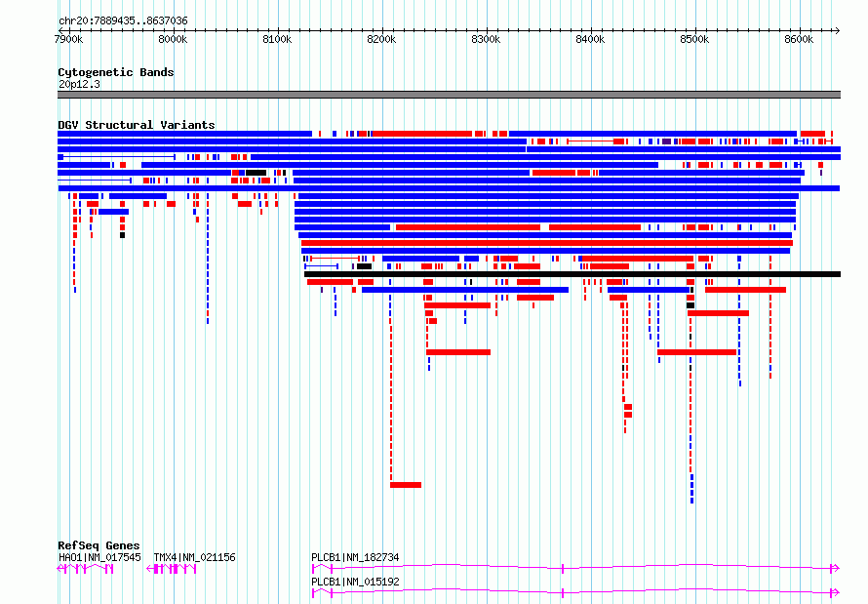Viewport: 868px width, 604px height.
Task: Open the Cytogenetic Bands track title
Action: click(x=116, y=72)
